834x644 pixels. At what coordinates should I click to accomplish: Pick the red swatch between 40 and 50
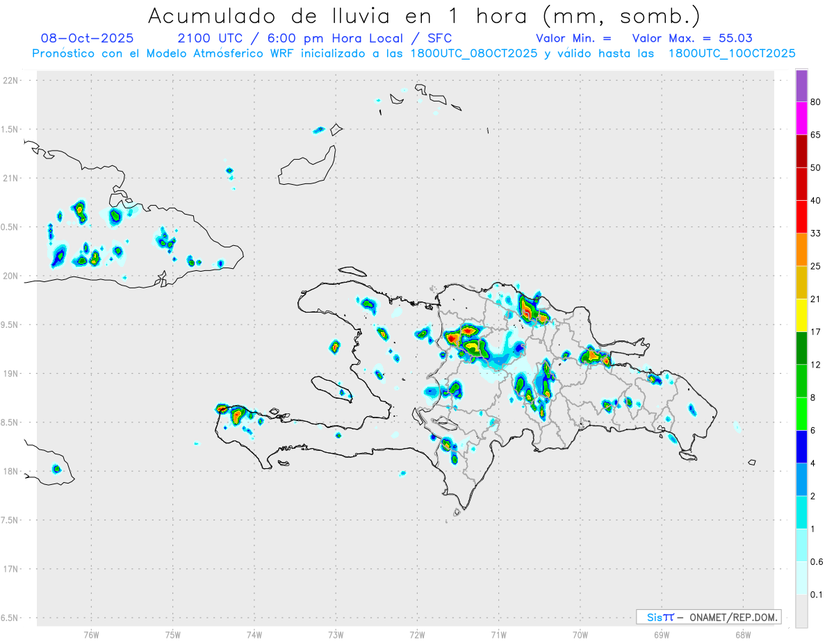click(801, 184)
